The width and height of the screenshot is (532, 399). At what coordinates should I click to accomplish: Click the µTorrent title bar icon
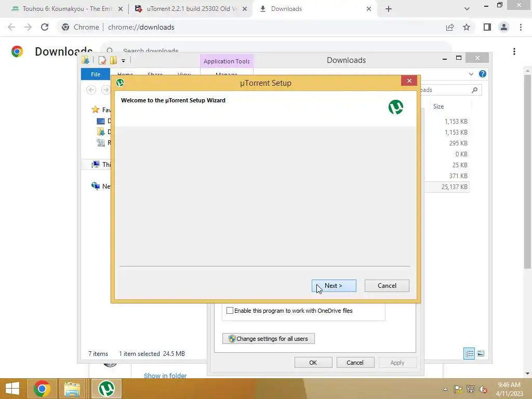click(120, 83)
